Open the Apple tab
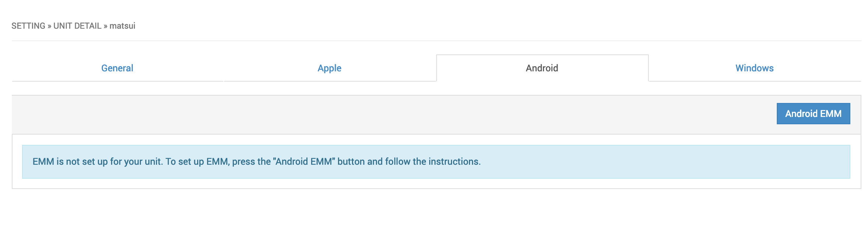 329,68
